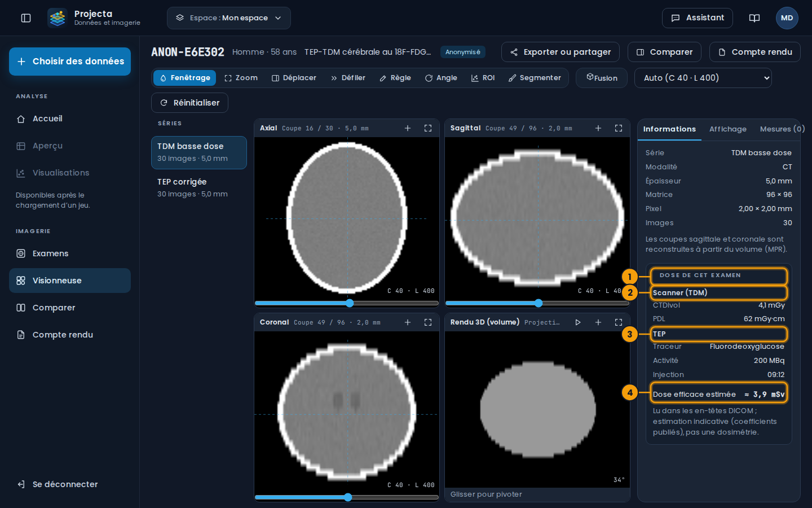Click the plus icon in Rendu 3D pane
The width and height of the screenshot is (812, 508).
click(598, 322)
